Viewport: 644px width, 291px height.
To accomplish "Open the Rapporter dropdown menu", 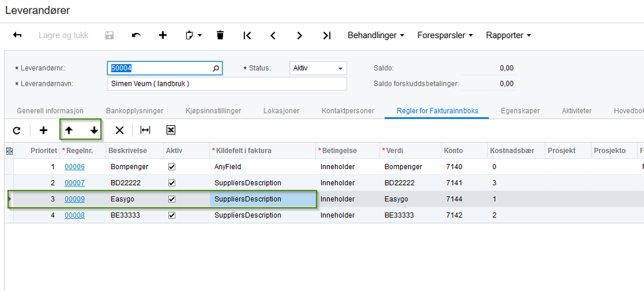I will click(509, 35).
